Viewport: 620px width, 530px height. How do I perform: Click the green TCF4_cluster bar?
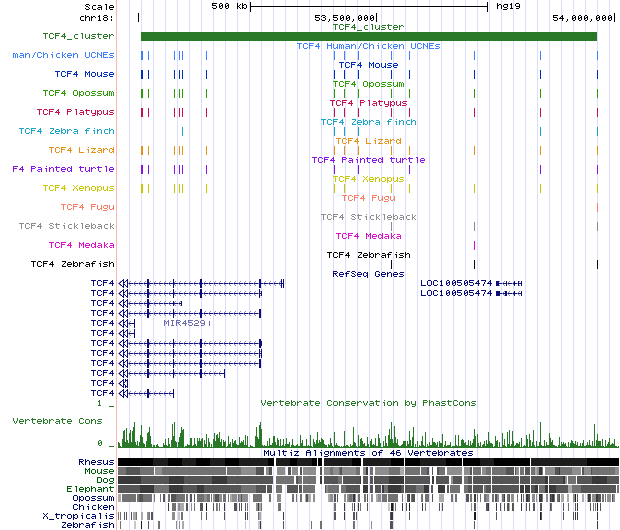click(x=368, y=37)
